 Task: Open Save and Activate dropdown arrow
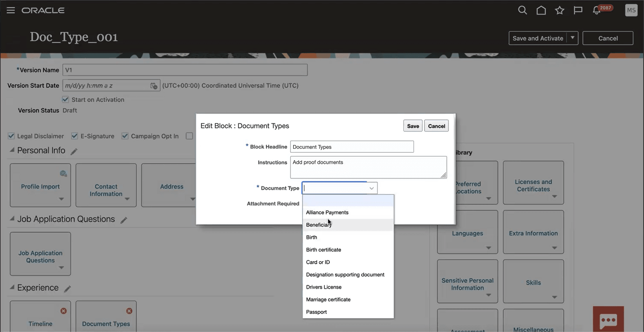point(572,38)
